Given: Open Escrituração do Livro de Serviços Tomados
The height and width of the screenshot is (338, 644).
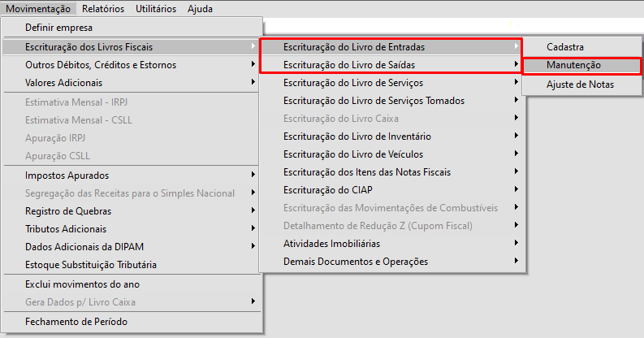Looking at the screenshot, I should pos(392,101).
